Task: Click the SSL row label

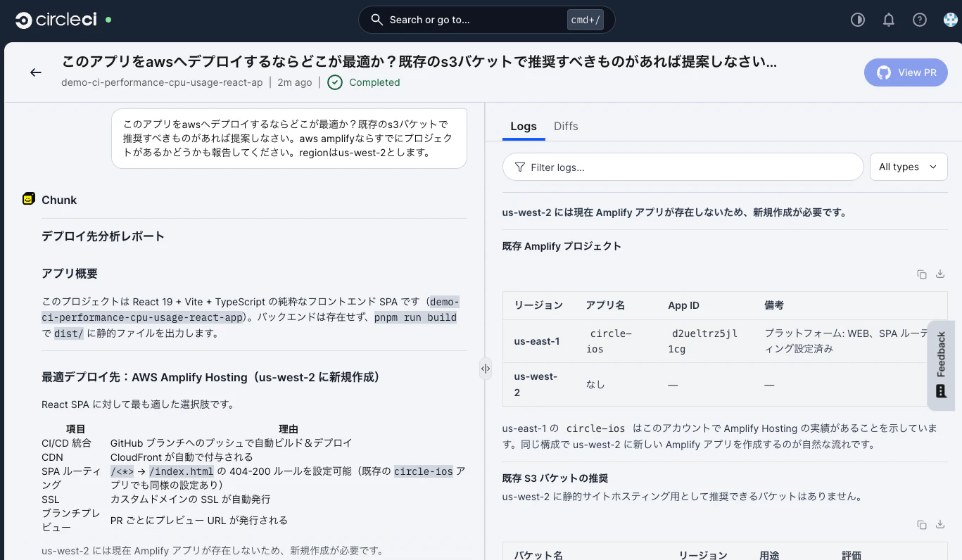Action: pyautogui.click(x=51, y=499)
